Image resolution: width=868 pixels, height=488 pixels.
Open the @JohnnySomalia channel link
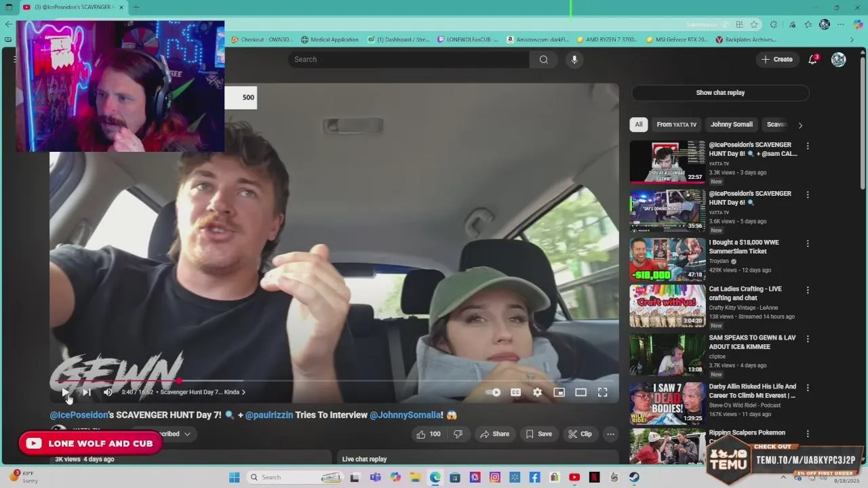point(406,415)
